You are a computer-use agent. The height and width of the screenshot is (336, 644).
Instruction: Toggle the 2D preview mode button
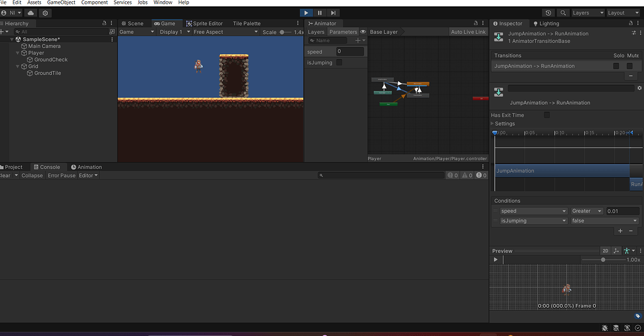pyautogui.click(x=605, y=251)
